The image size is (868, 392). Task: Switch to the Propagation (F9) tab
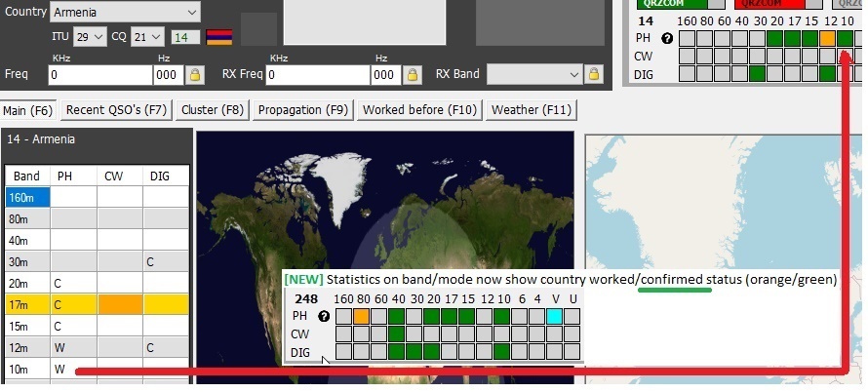point(302,109)
